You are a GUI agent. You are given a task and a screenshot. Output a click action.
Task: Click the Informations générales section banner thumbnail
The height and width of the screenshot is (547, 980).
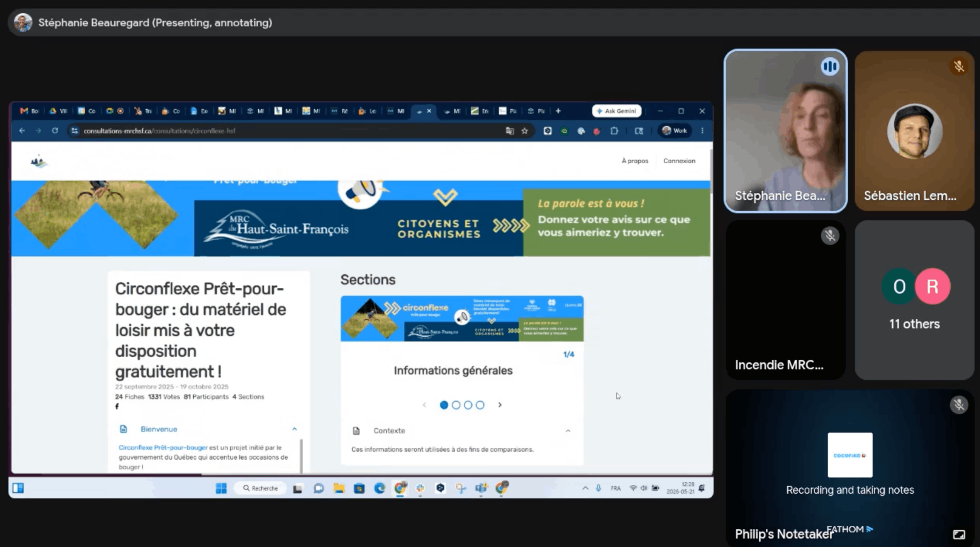tap(462, 319)
